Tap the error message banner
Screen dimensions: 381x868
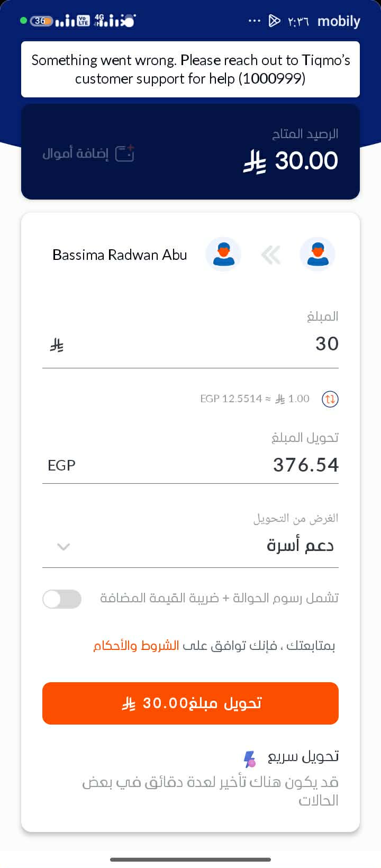190,69
